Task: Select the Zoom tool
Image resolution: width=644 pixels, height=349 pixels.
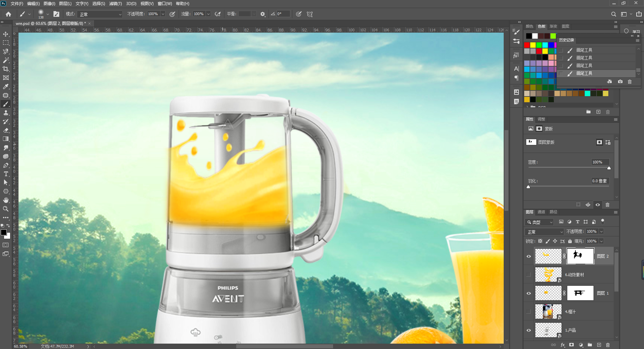Action: tap(6, 209)
